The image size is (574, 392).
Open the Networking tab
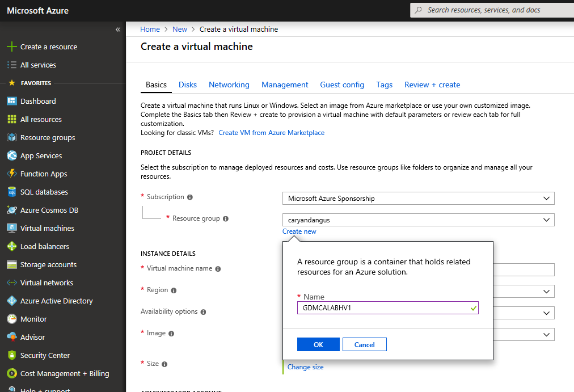pyautogui.click(x=229, y=85)
